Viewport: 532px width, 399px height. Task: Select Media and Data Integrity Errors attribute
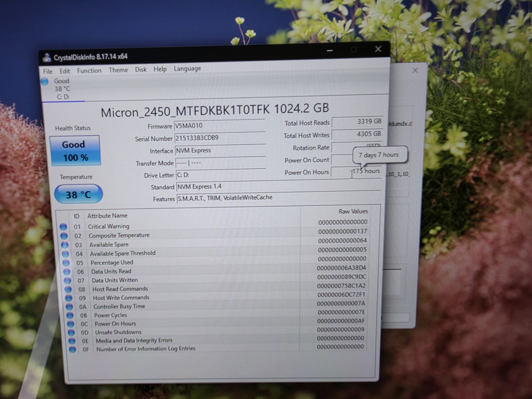134,340
